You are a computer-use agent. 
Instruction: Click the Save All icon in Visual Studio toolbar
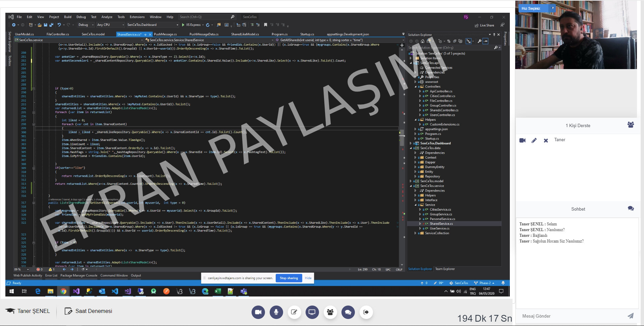coord(51,25)
